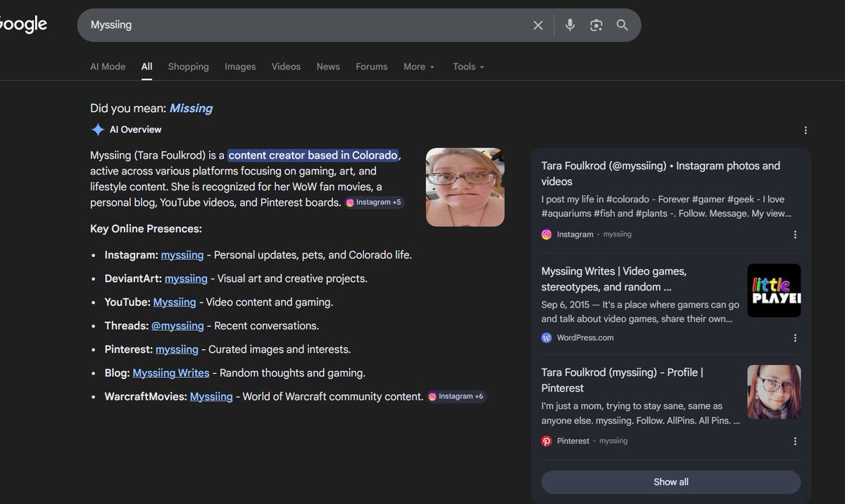Open the Myssiing Writes blog link
The height and width of the screenshot is (504, 845).
coord(171,373)
